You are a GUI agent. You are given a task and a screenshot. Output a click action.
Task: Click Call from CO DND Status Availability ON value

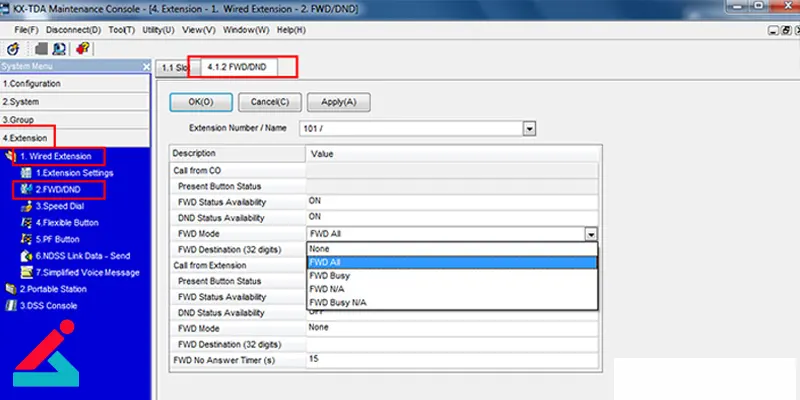click(x=452, y=218)
